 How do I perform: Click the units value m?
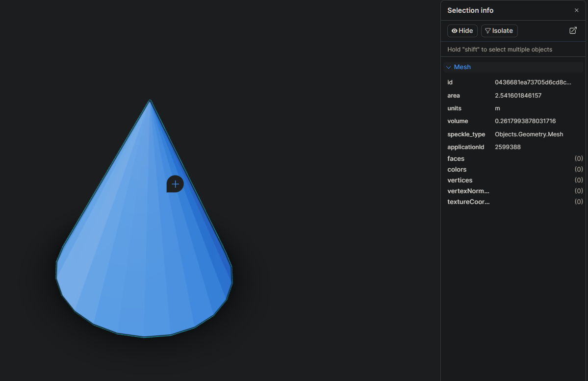point(497,108)
